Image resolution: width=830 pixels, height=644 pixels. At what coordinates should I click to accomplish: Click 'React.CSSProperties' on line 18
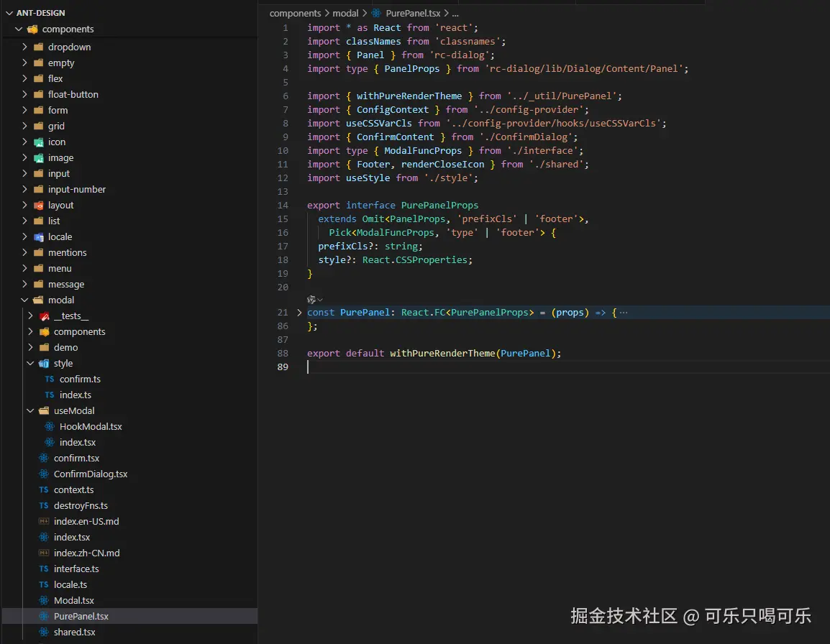415,259
